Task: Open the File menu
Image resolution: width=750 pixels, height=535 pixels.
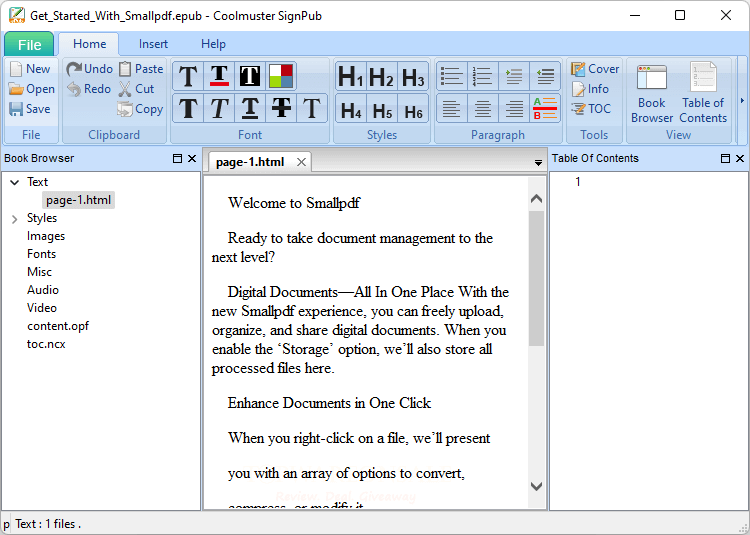Action: tap(29, 44)
